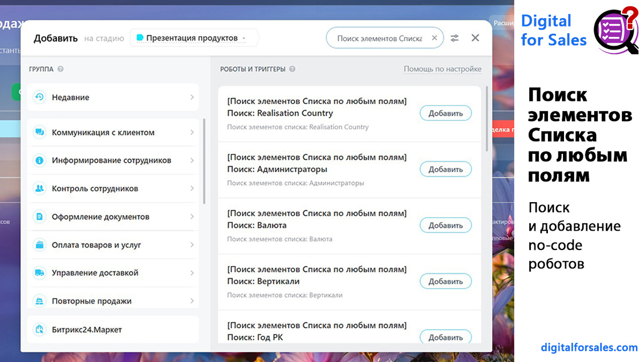Expand the Информирование сотрудников chevron
Image resolution: width=644 pixels, height=362 pixels.
tap(192, 160)
